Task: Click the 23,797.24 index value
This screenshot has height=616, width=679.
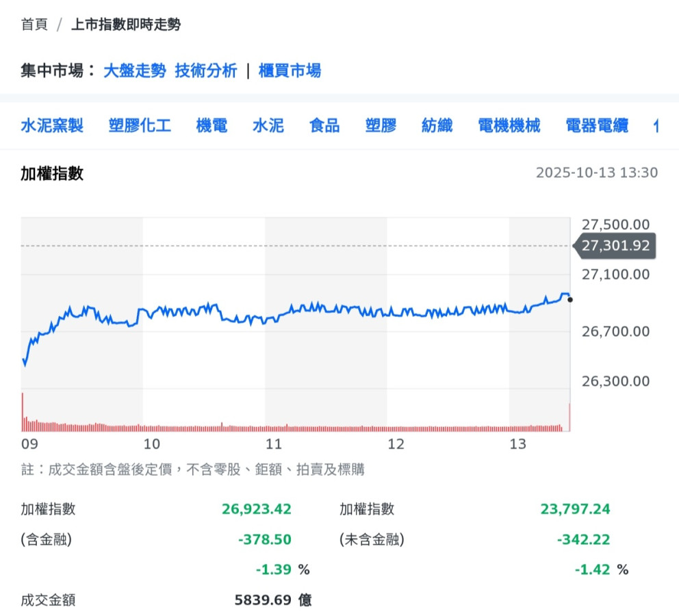Action: (576, 509)
